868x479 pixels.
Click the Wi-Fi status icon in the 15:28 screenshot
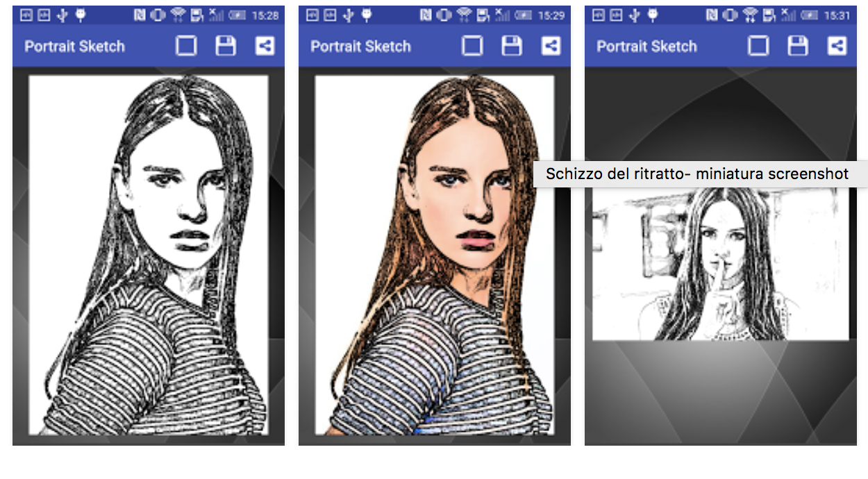click(178, 15)
